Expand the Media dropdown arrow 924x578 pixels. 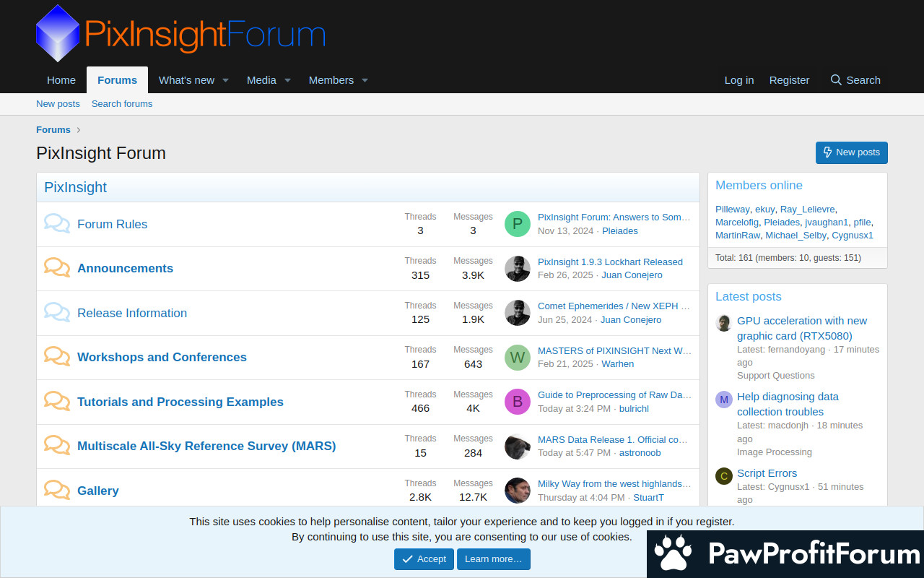tap(287, 80)
